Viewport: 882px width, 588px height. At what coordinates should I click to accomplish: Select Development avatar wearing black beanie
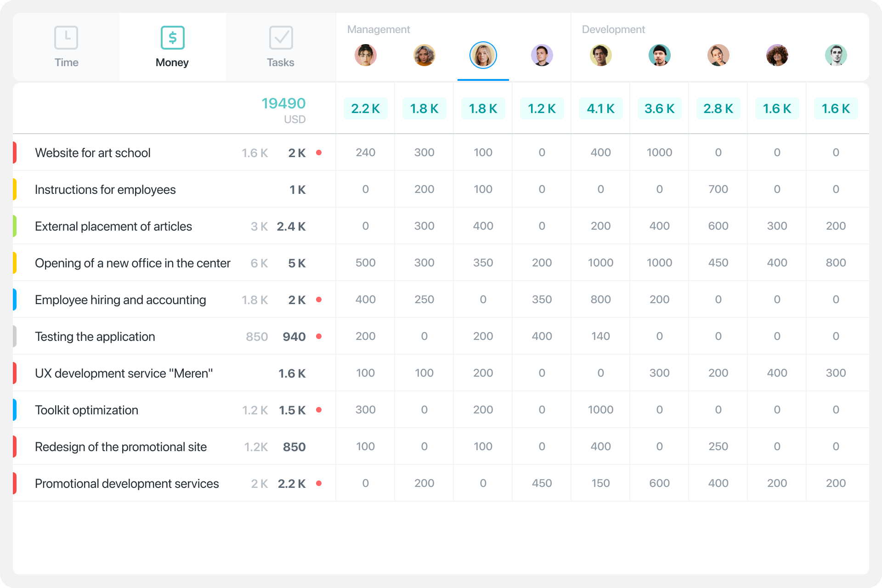(x=659, y=55)
